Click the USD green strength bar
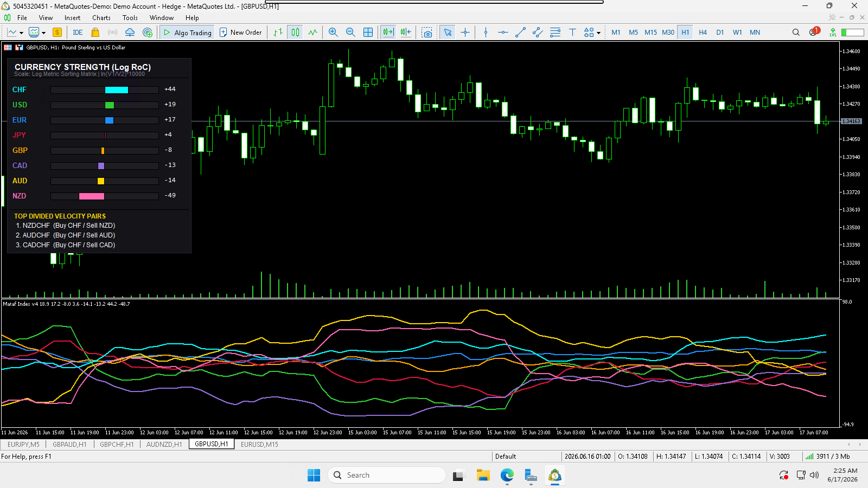The height and width of the screenshot is (488, 868). (110, 105)
